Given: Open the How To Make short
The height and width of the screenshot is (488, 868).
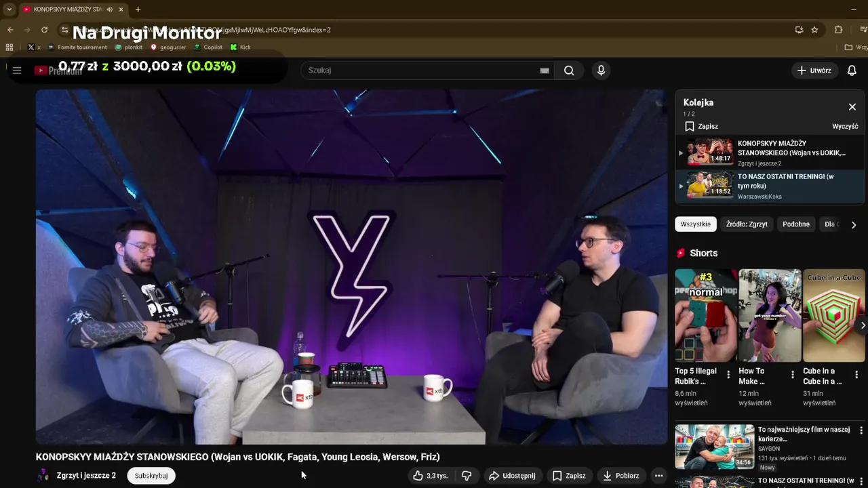Looking at the screenshot, I should [770, 316].
